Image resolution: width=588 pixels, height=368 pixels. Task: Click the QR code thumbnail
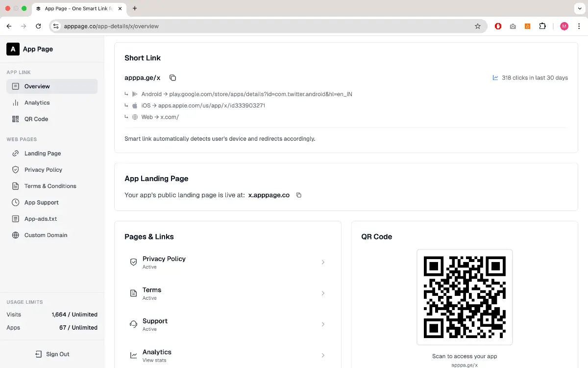click(x=465, y=297)
